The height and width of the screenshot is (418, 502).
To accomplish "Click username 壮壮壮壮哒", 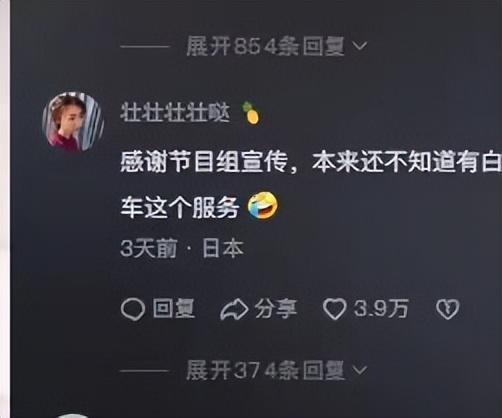I will 175,112.
